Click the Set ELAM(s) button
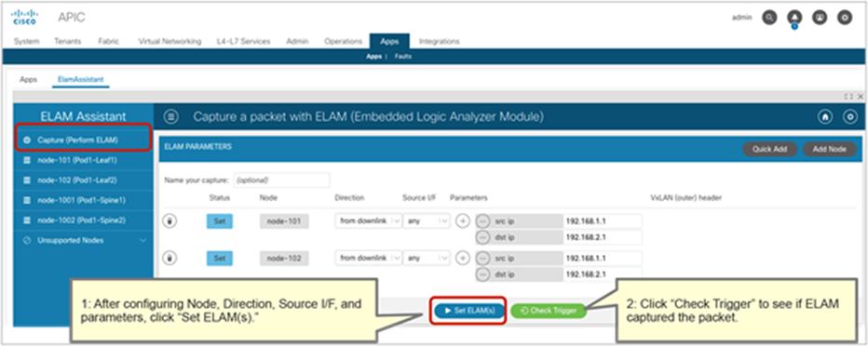 468,312
